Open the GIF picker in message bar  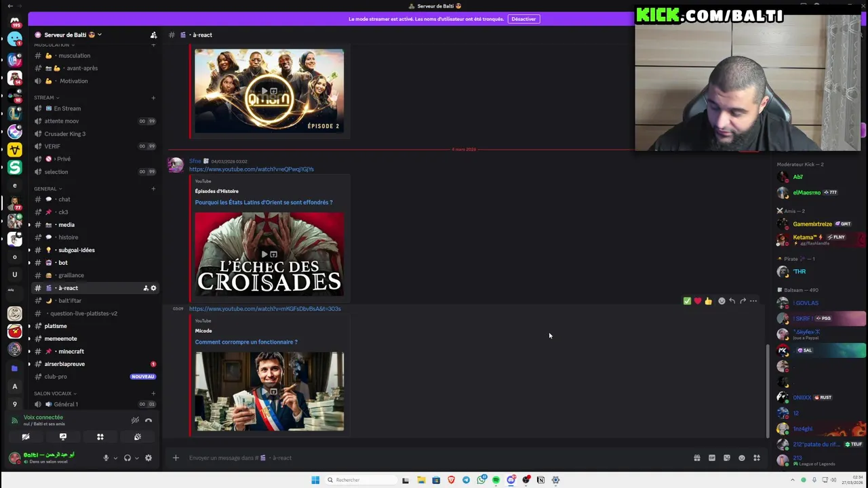(x=711, y=458)
